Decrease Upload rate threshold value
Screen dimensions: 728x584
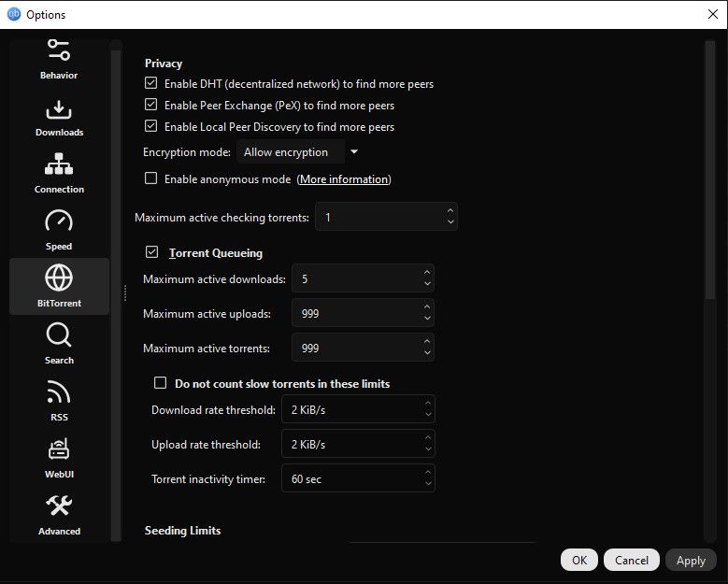coord(428,449)
